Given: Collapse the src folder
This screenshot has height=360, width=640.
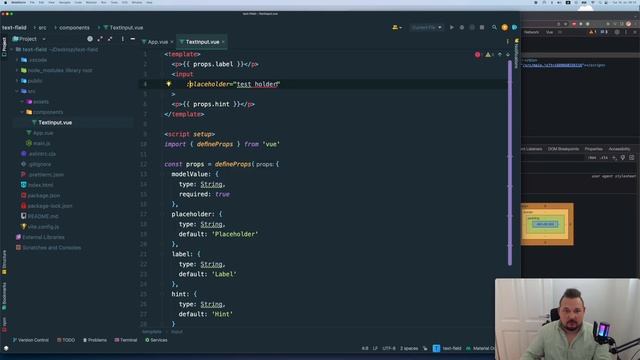Looking at the screenshot, I should pyautogui.click(x=18, y=91).
